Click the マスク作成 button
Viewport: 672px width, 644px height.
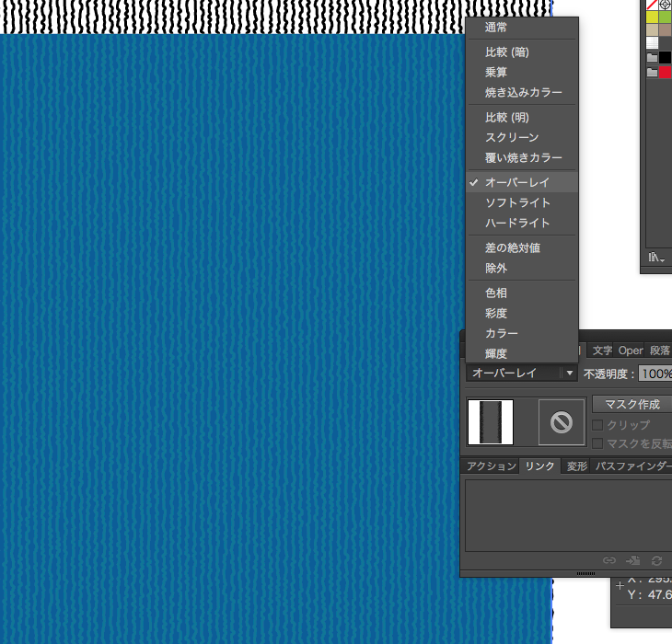coord(631,404)
